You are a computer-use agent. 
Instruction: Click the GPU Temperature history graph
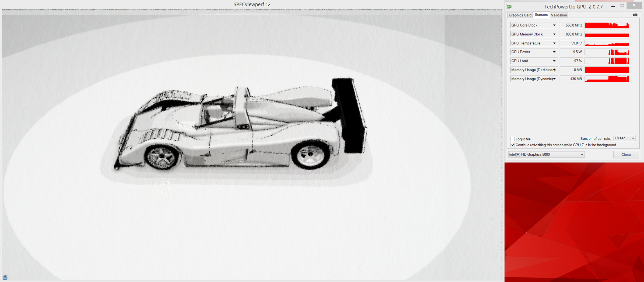pos(607,43)
